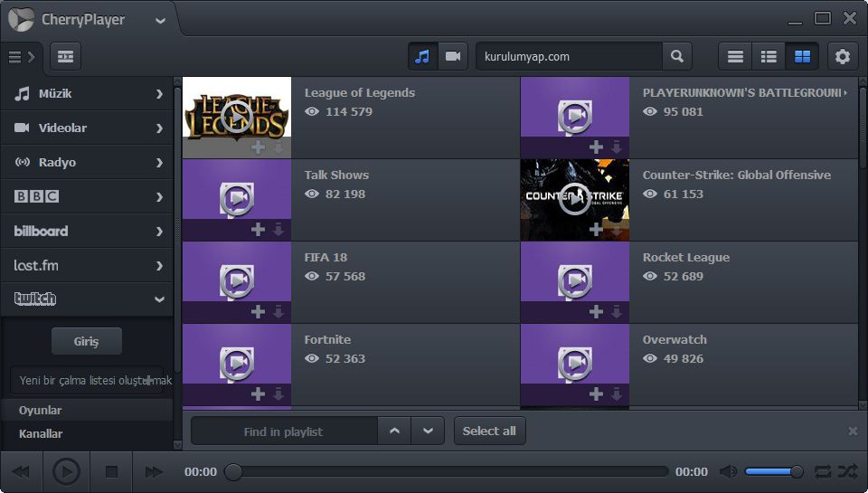This screenshot has height=493, width=868.
Task: Play the FIFA 18 thumbnail
Action: [x=237, y=280]
